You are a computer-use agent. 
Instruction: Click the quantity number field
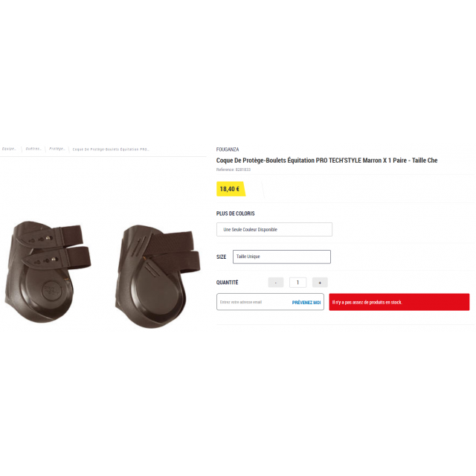coord(297,283)
